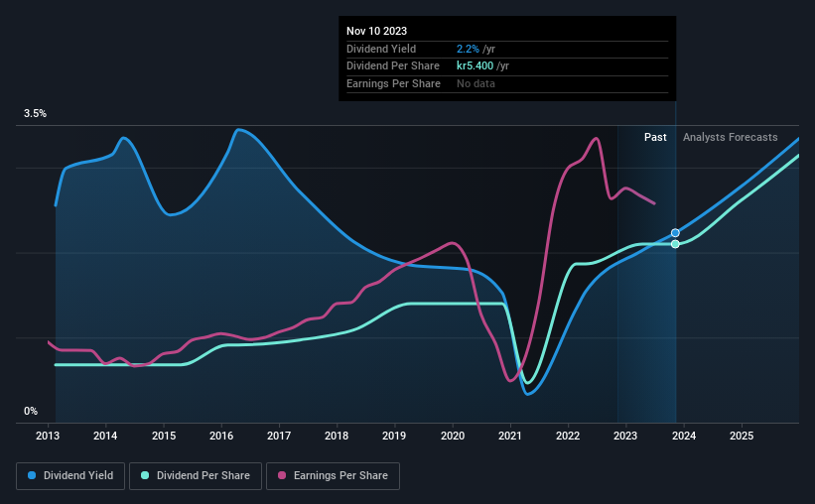Select the 2023 x-axis label

click(x=625, y=436)
